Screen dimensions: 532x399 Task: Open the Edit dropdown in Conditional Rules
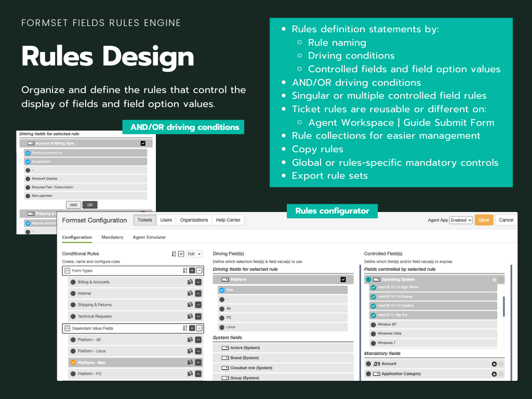(x=194, y=254)
